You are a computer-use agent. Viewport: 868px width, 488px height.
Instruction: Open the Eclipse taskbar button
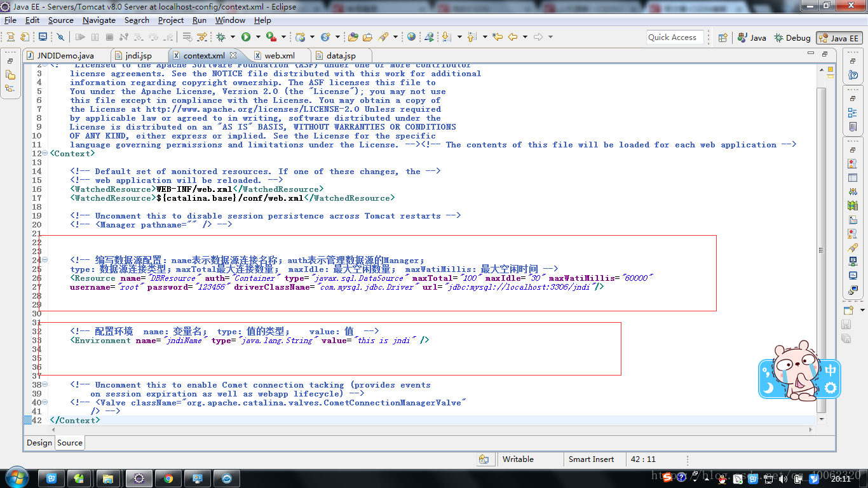139,478
